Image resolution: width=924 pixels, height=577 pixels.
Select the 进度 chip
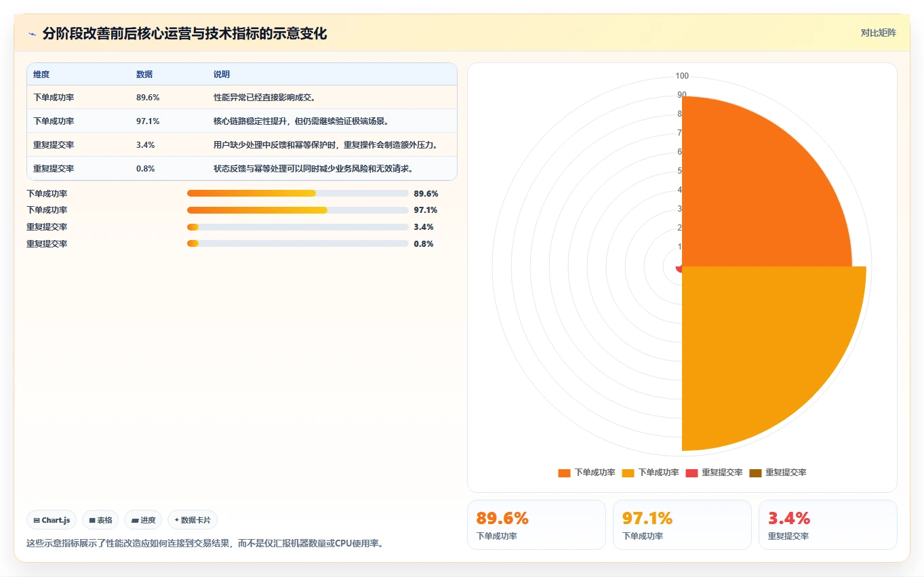[x=143, y=520]
